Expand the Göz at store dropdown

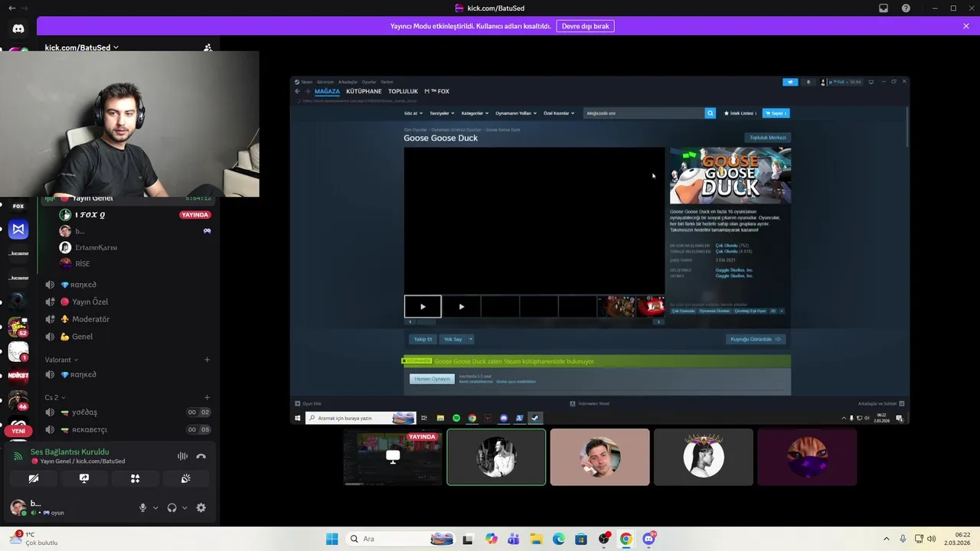[x=414, y=113]
